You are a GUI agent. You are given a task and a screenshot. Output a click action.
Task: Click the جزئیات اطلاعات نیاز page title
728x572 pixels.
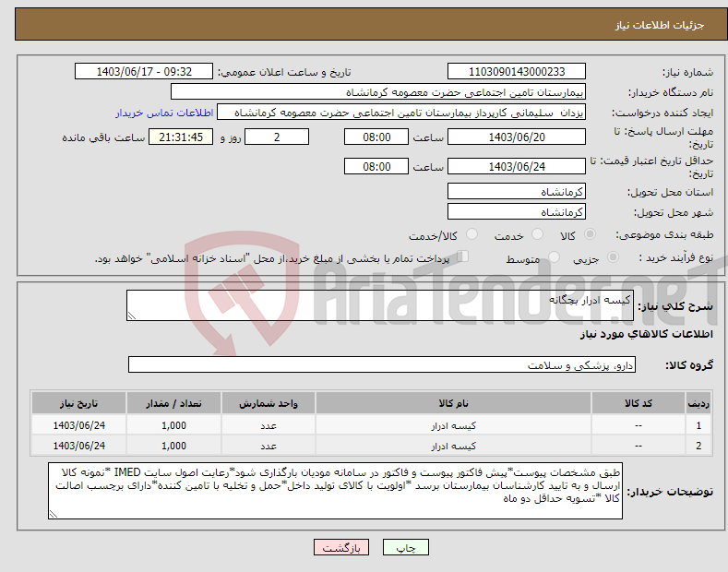coord(660,25)
